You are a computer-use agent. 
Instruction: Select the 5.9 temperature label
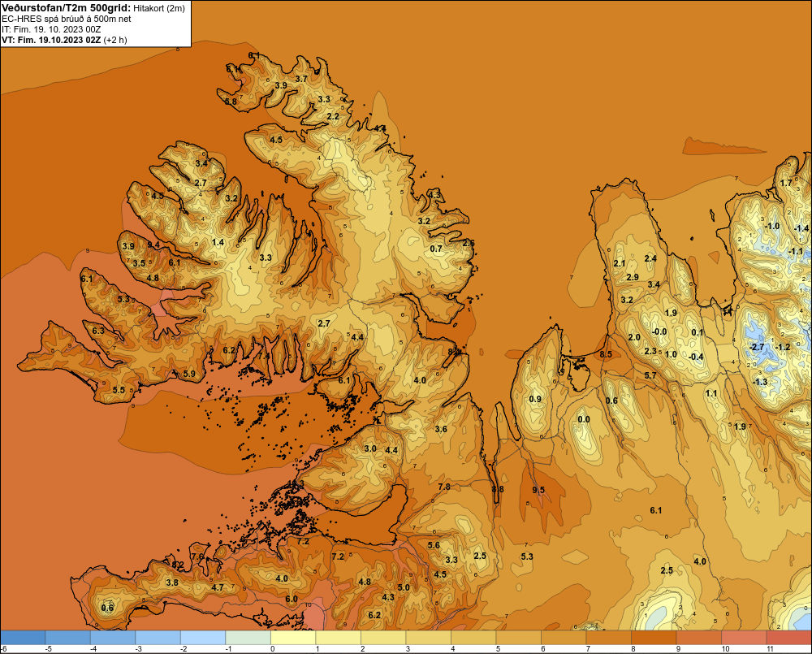189,374
